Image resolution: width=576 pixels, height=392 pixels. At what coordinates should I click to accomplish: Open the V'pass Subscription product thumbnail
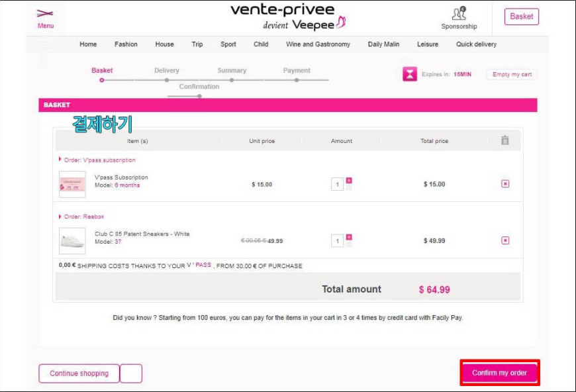[72, 185]
